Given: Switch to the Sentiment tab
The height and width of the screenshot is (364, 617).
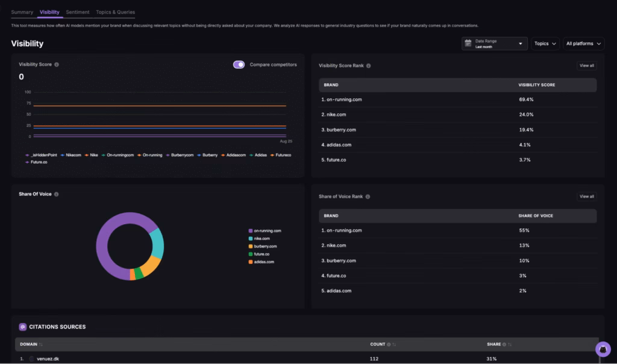Looking at the screenshot, I should (x=78, y=12).
